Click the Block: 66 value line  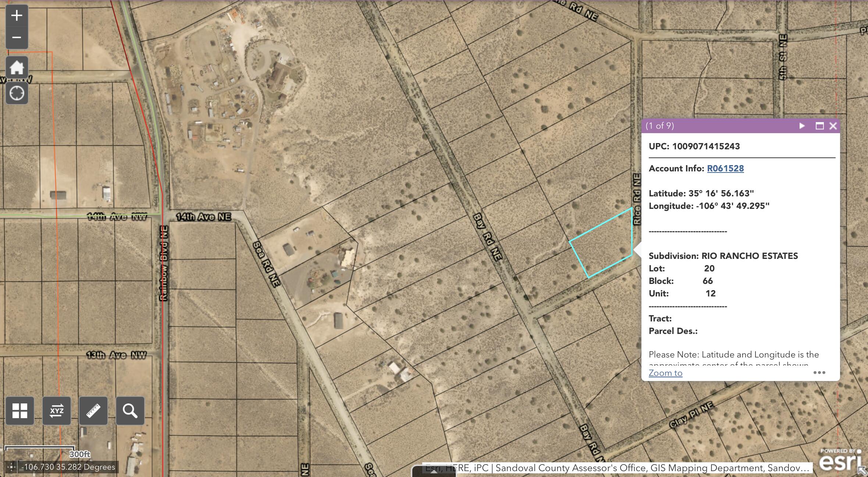(x=681, y=281)
